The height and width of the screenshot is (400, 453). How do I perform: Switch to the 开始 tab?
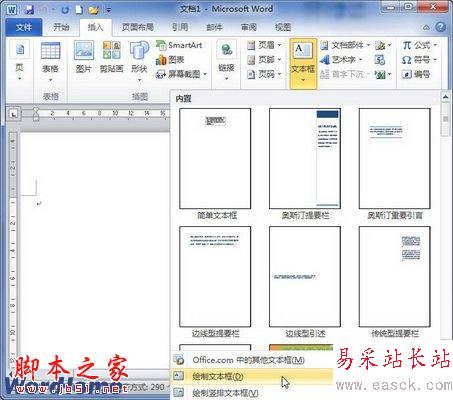click(x=61, y=27)
